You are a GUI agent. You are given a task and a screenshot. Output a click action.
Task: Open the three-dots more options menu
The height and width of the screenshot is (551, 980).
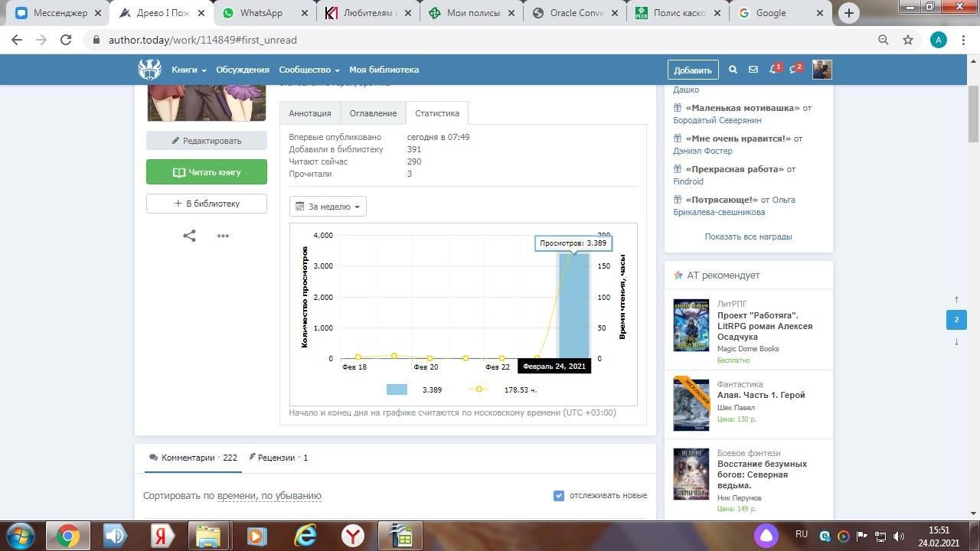[223, 236]
